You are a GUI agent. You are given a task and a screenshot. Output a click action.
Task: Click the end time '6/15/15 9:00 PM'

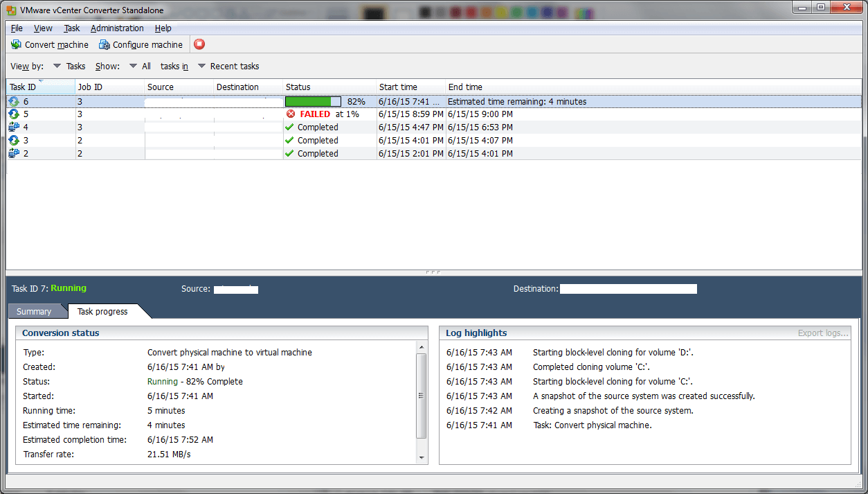click(480, 114)
